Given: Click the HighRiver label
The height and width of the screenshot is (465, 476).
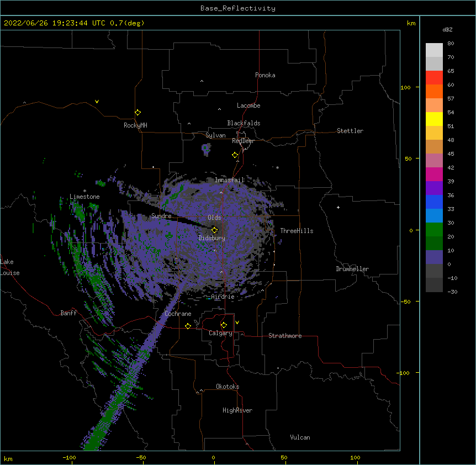Looking at the screenshot, I should point(237,410).
